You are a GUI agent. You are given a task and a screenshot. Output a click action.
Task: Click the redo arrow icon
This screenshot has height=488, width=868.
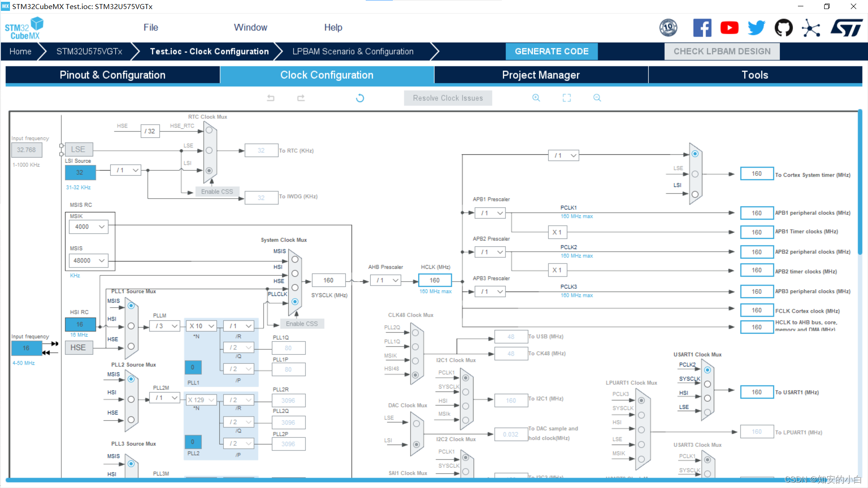click(x=301, y=98)
